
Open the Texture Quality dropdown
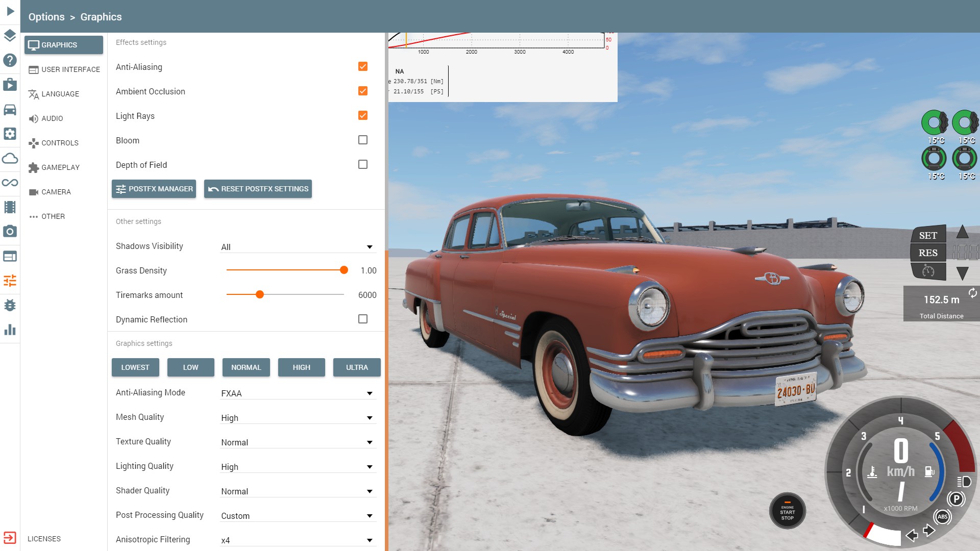pyautogui.click(x=298, y=442)
